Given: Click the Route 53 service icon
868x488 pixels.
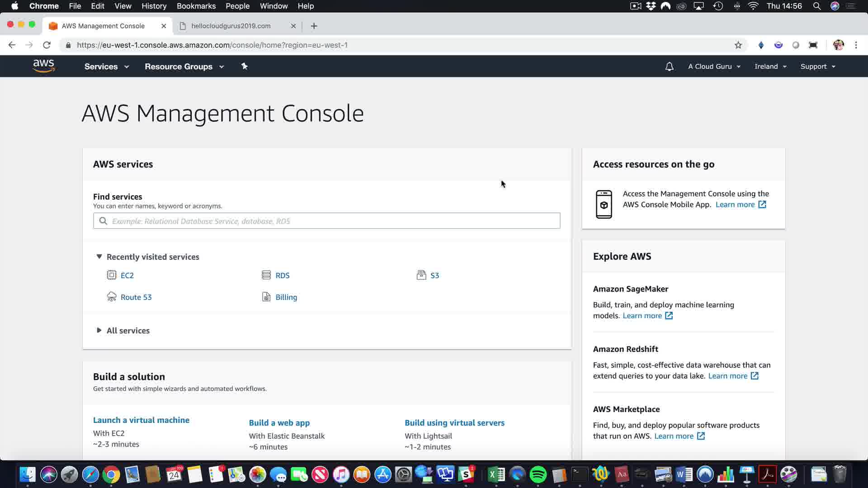Looking at the screenshot, I should (111, 297).
